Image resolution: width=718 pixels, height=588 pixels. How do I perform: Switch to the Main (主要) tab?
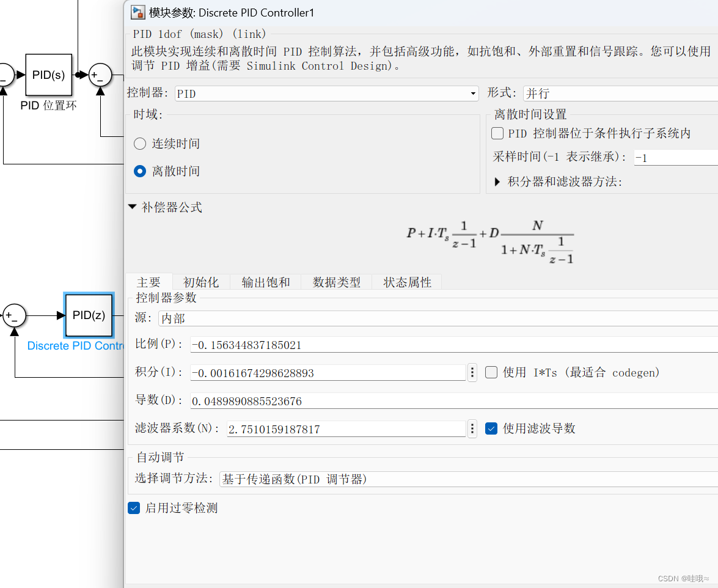tap(149, 282)
